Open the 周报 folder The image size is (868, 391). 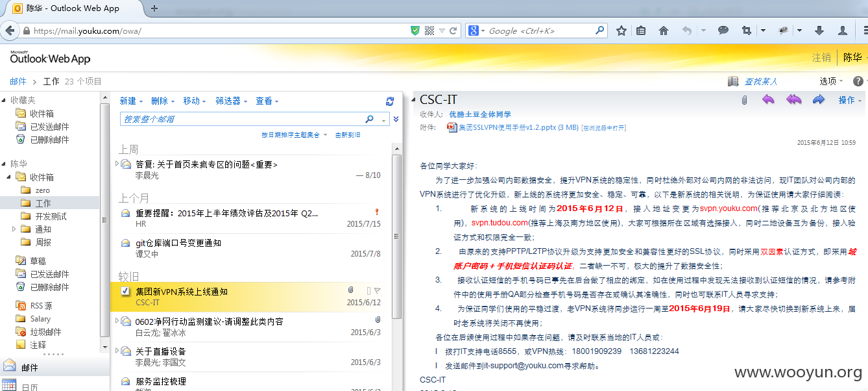click(x=43, y=242)
